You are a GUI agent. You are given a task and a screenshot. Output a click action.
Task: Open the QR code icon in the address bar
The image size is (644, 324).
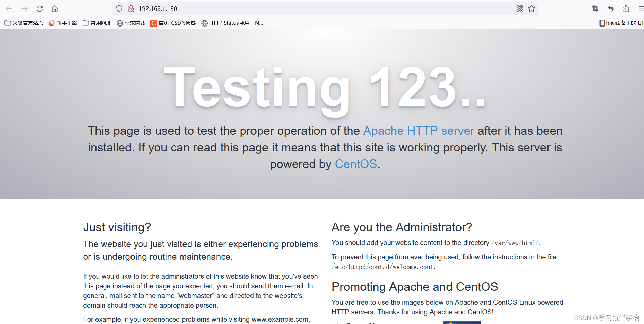(x=520, y=8)
